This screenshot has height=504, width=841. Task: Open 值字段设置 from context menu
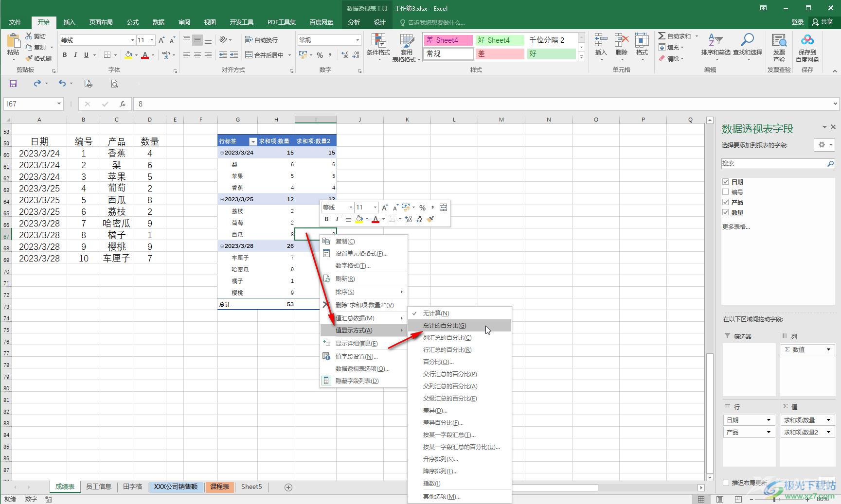point(363,357)
